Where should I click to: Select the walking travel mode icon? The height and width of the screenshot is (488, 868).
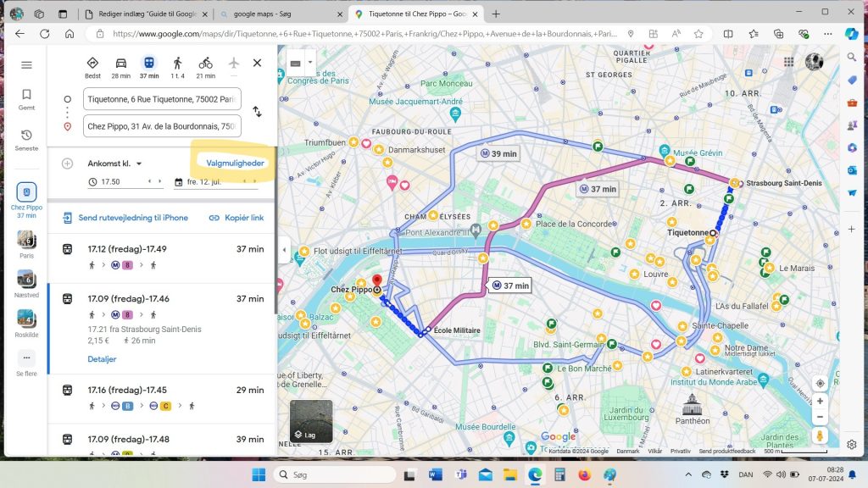(177, 64)
